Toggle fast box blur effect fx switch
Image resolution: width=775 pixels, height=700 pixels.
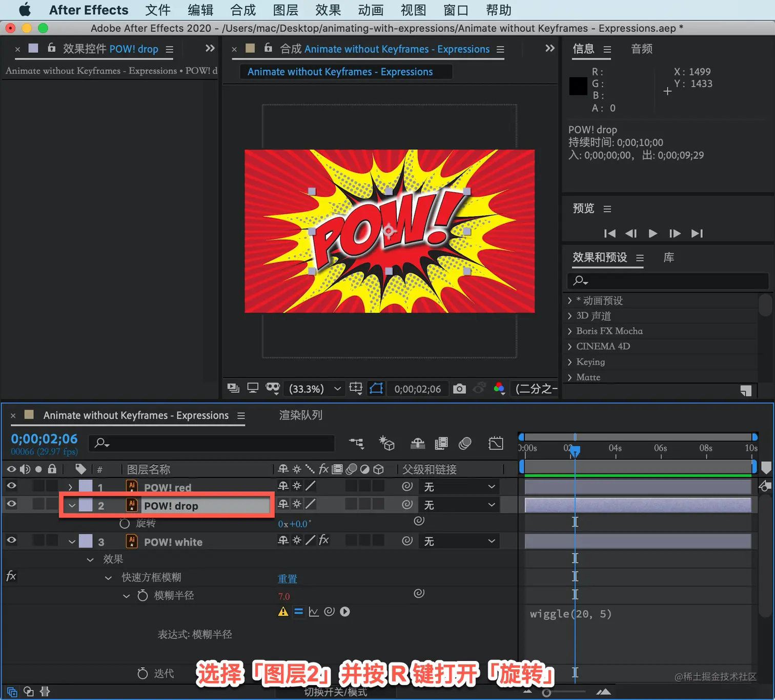click(11, 576)
